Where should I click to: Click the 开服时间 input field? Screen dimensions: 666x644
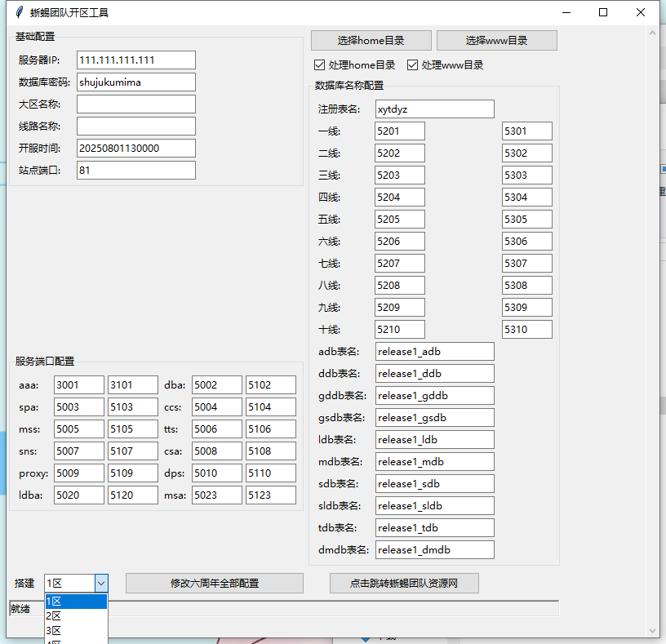point(136,149)
